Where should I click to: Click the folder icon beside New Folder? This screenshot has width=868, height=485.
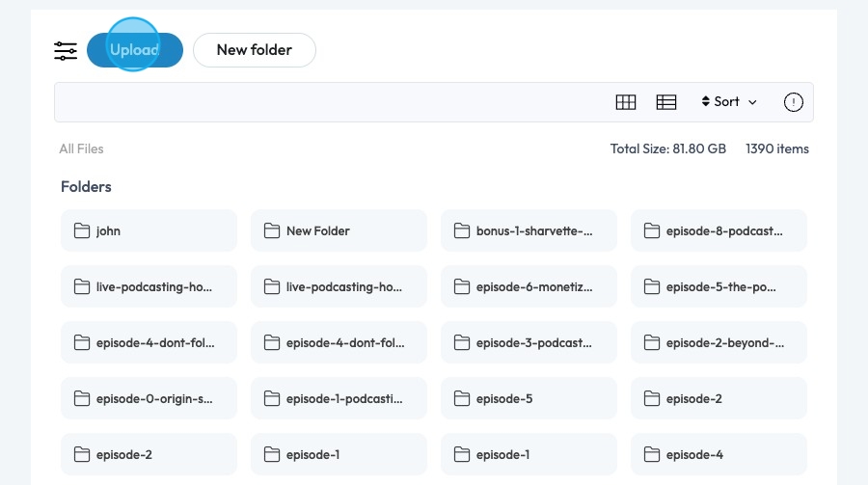pos(271,231)
